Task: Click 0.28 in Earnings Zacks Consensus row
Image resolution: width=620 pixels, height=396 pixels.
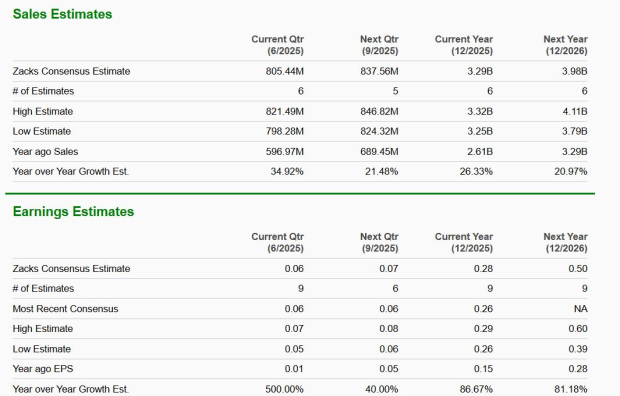Action: pyautogui.click(x=483, y=269)
